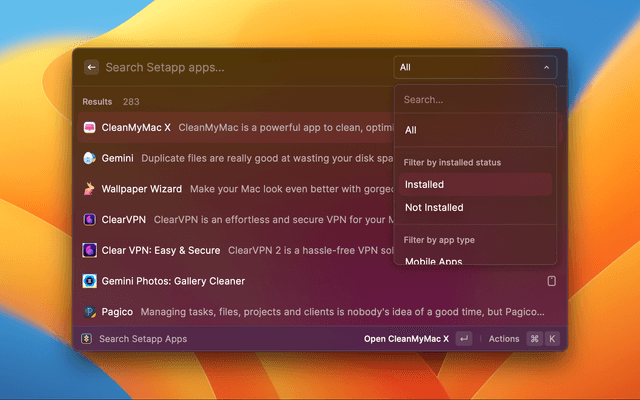Click the Setapp icon in bottom bar
Viewport: 640px width, 400px height.
tap(87, 339)
